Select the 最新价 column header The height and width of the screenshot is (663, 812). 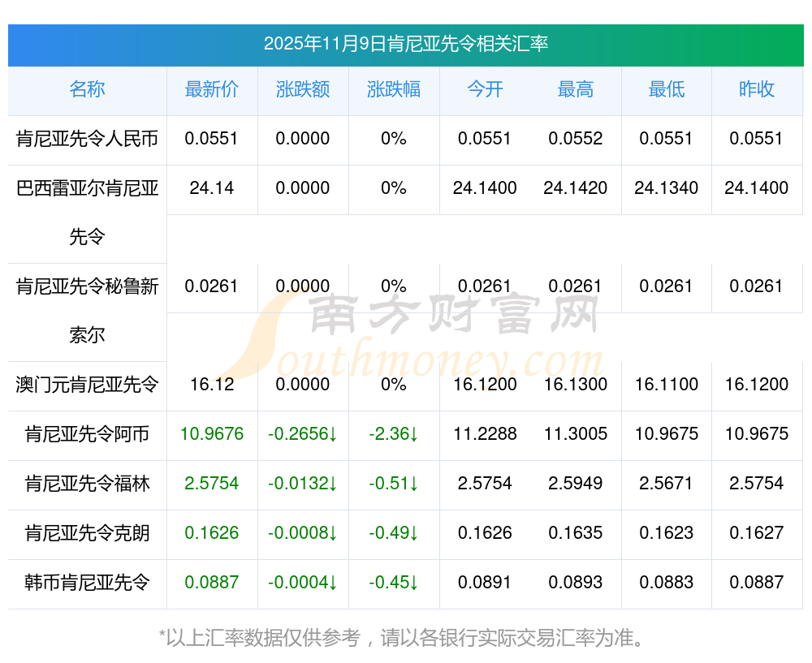(x=211, y=90)
